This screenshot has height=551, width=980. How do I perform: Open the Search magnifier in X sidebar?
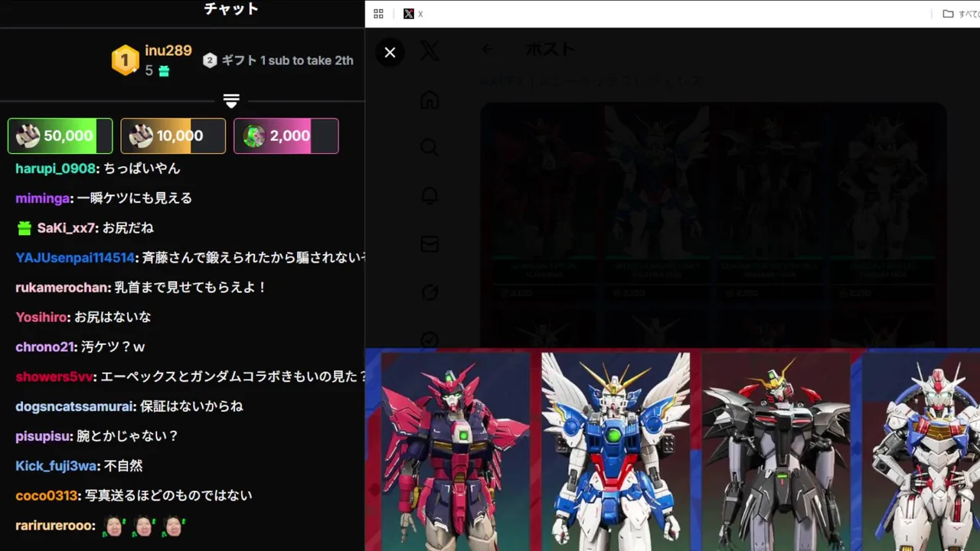tap(430, 148)
